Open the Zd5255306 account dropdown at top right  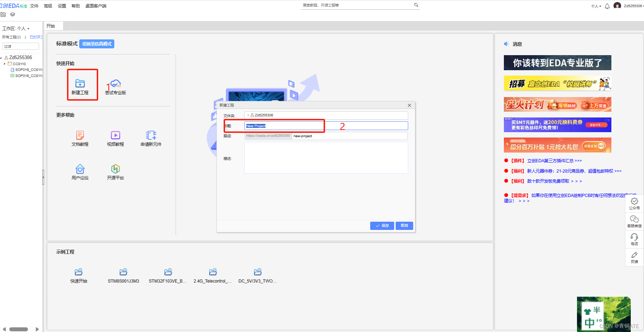pyautogui.click(x=633, y=6)
